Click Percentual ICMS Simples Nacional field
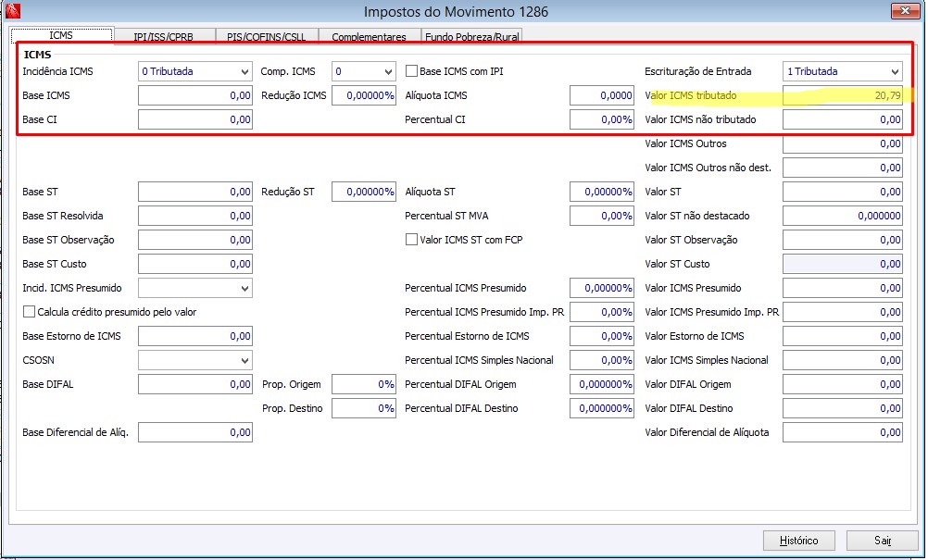Screen dimensions: 928x560 [602, 360]
